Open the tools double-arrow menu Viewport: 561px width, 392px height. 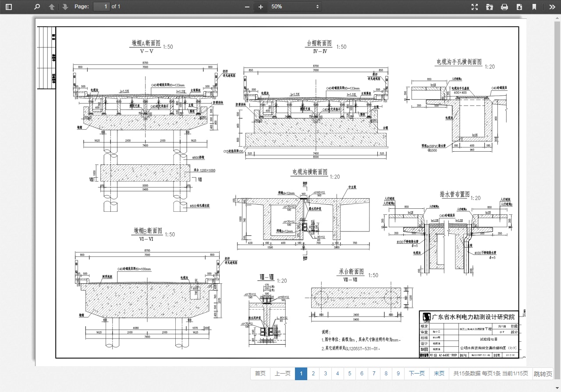552,7
